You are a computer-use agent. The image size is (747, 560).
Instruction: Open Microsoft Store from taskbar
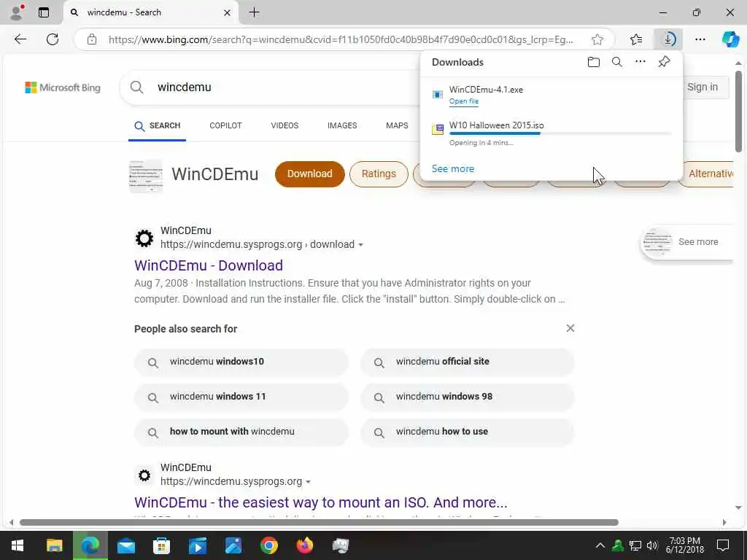(161, 545)
